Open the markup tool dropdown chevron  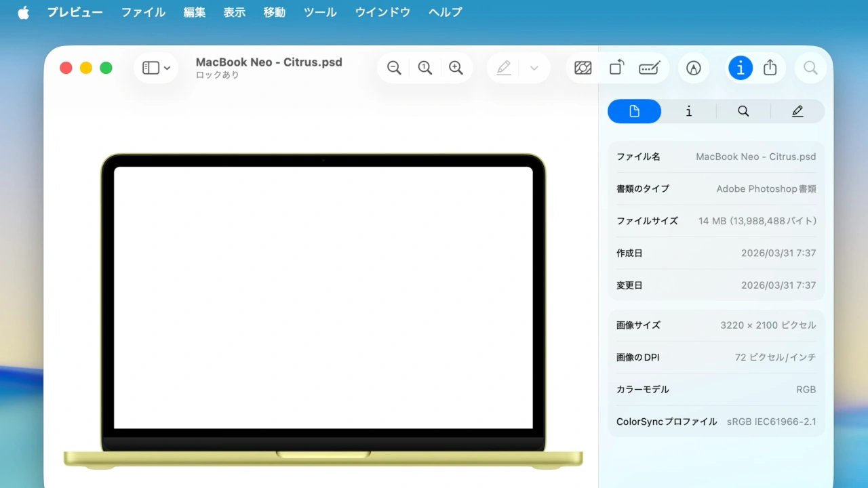click(x=534, y=68)
